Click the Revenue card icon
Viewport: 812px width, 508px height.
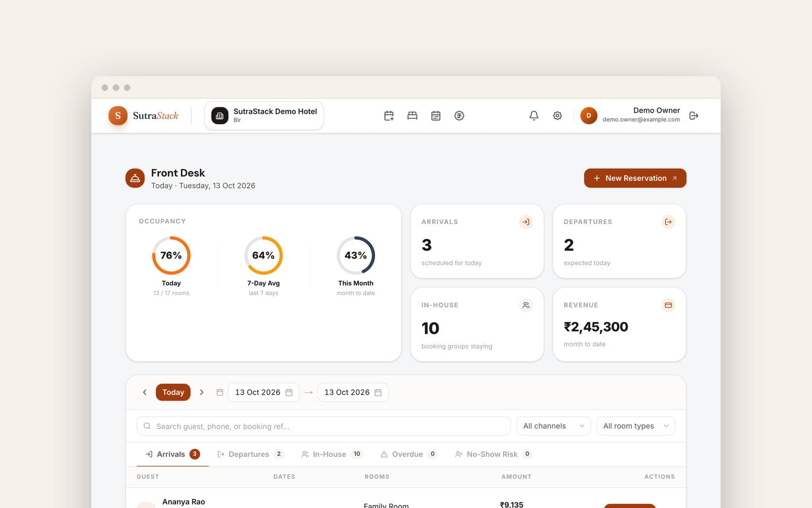click(x=668, y=305)
